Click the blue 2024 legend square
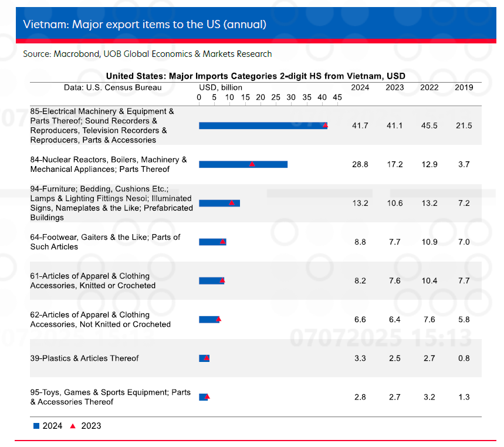The image size is (504, 447). tap(36, 426)
